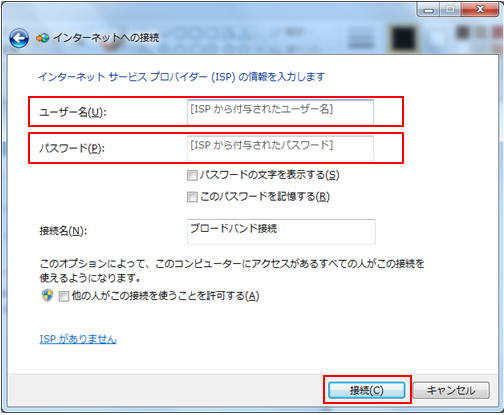Click the パスワード(P) label
Image resolution: width=504 pixels, height=415 pixels.
(72, 148)
